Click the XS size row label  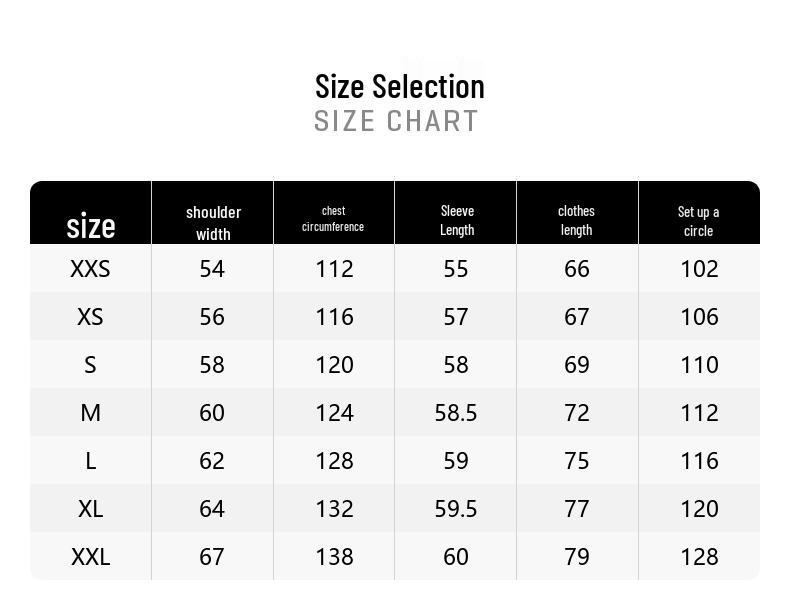point(90,317)
